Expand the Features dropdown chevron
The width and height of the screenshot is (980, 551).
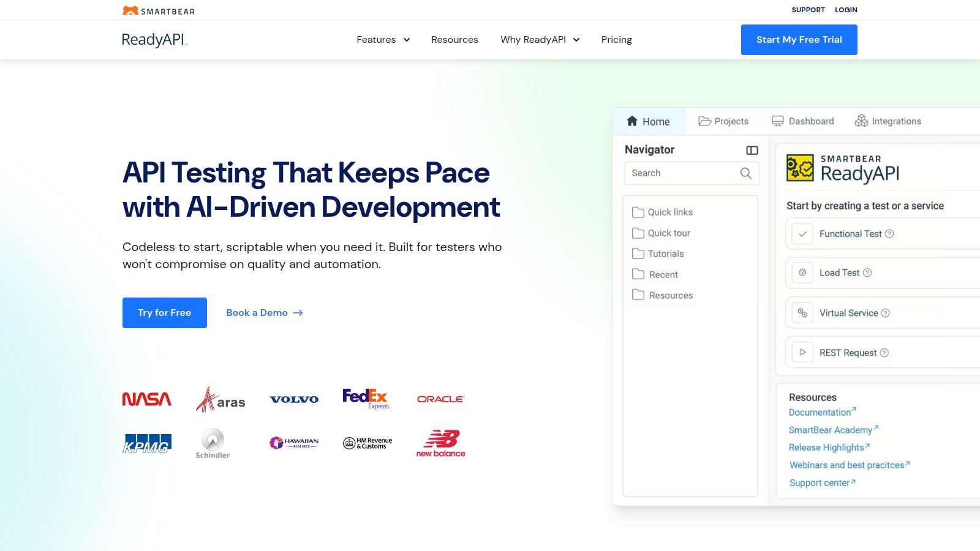click(407, 40)
